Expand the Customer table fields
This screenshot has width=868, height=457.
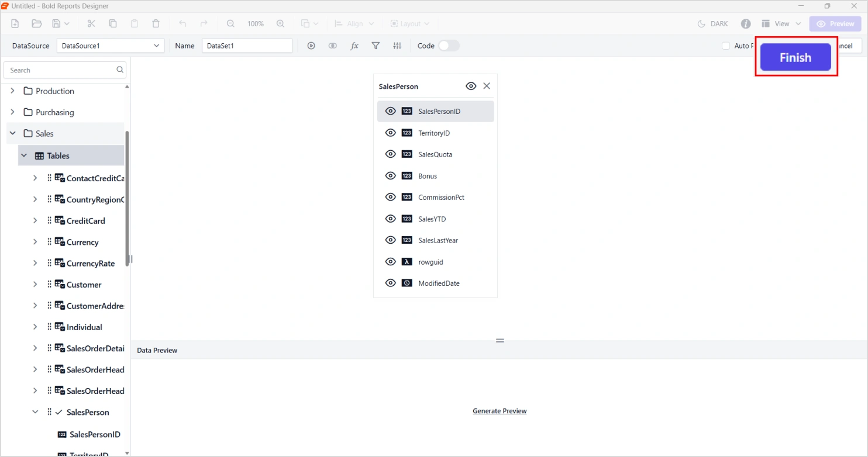pyautogui.click(x=35, y=285)
